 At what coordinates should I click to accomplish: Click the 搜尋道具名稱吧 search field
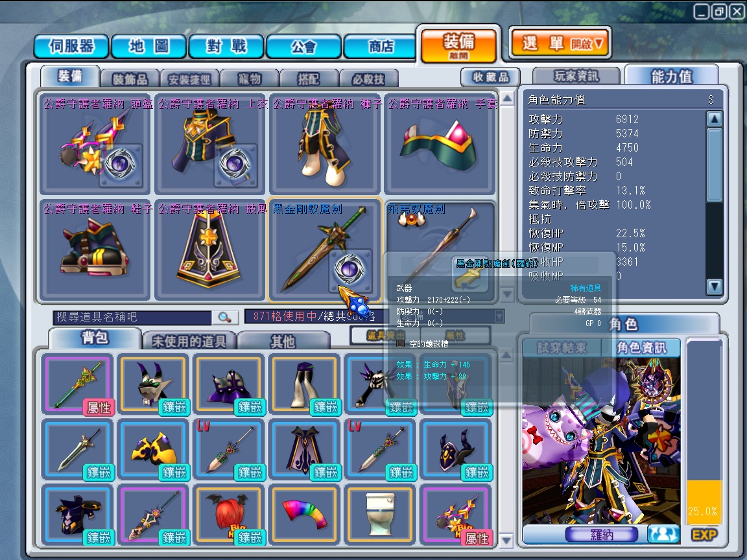133,317
